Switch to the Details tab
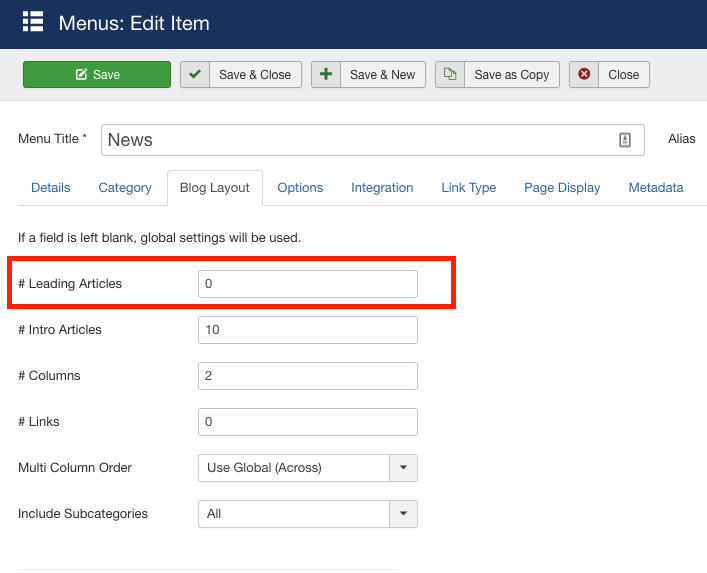The height and width of the screenshot is (573, 707). [x=51, y=188]
